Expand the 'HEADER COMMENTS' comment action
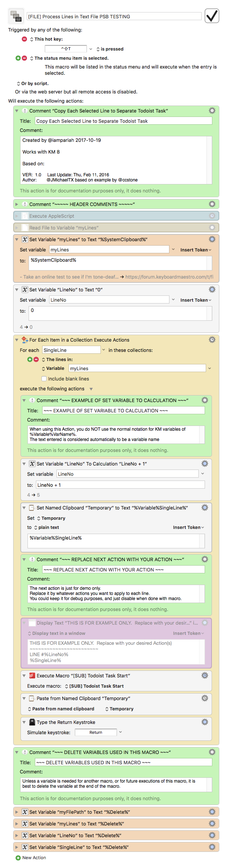227x868 pixels. pyautogui.click(x=17, y=204)
